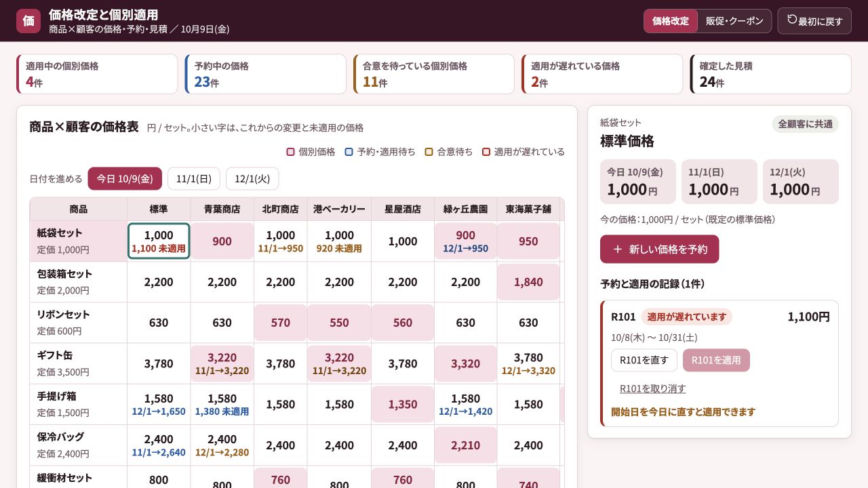868x488 pixels.
Task: Click the pink 個別価格 legend swatch
Action: coord(291,152)
